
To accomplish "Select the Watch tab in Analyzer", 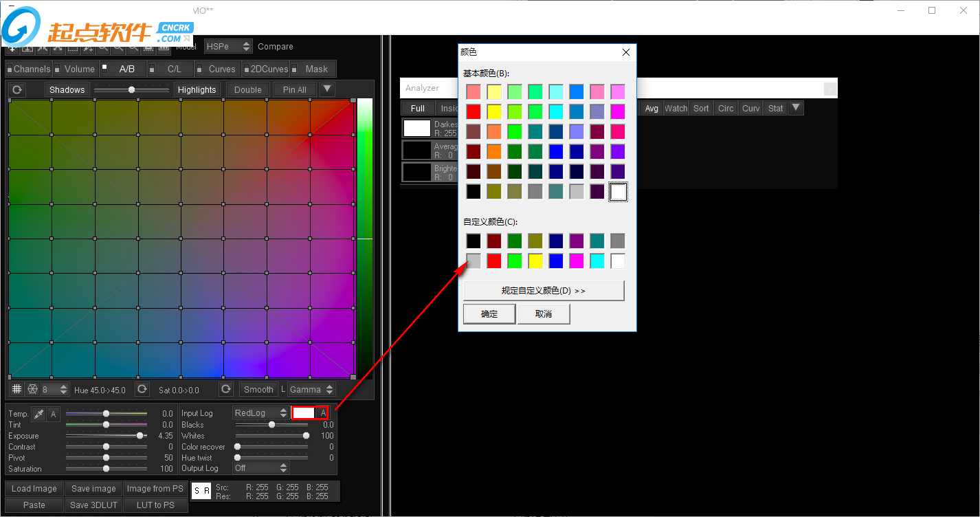I will pyautogui.click(x=676, y=109).
